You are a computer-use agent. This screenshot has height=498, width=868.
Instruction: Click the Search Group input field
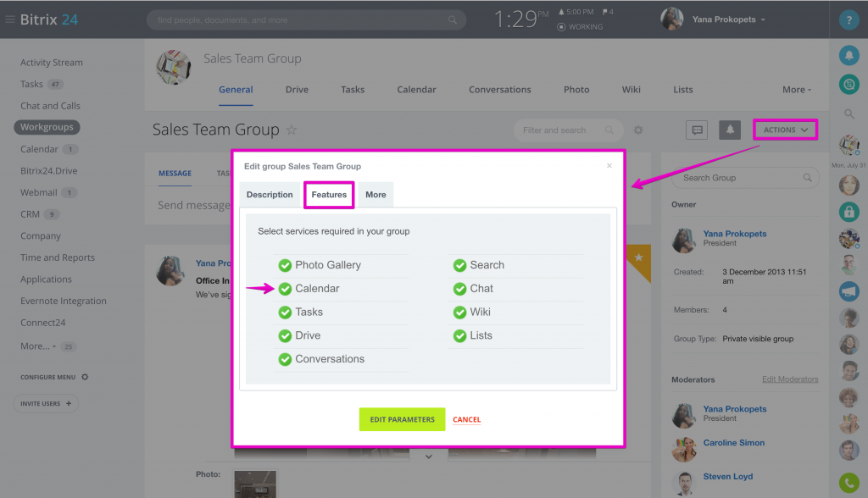point(745,178)
